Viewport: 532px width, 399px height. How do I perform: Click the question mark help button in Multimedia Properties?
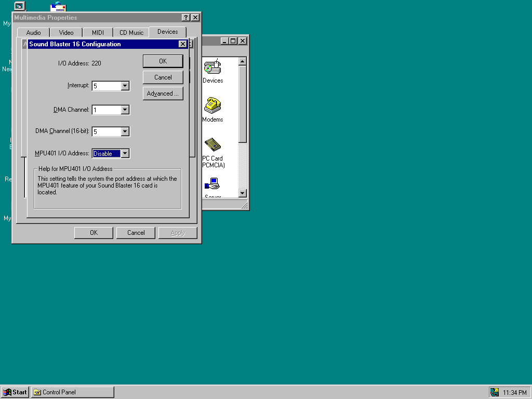pos(186,18)
